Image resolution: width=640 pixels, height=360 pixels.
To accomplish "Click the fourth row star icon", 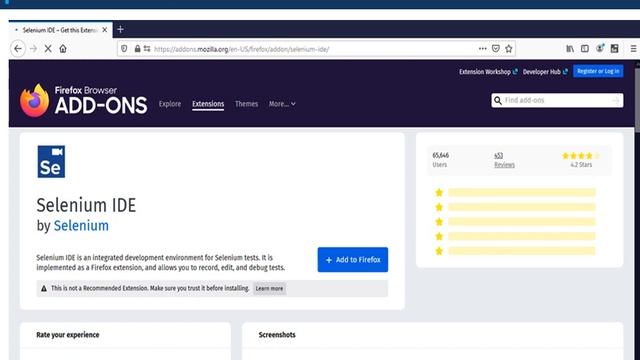I will 439,236.
